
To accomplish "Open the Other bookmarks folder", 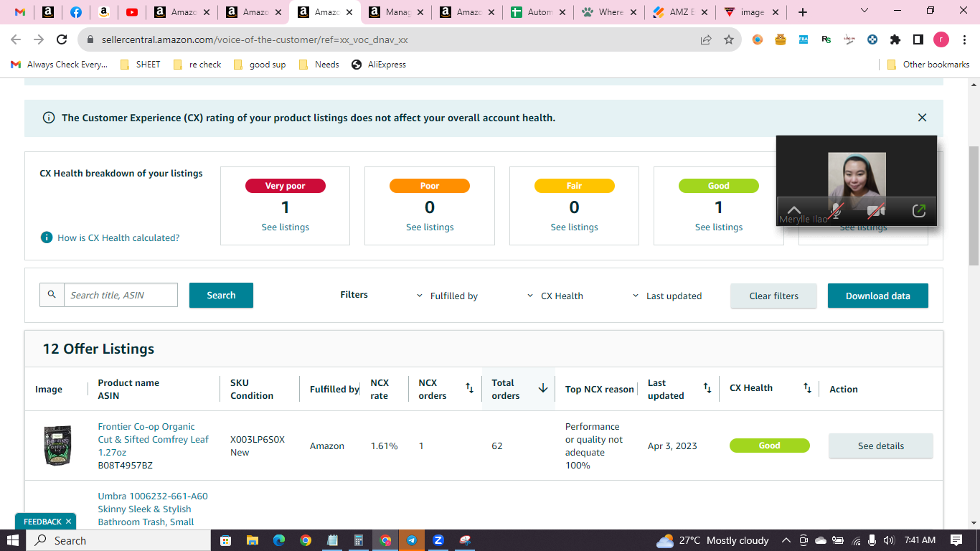I will (928, 65).
